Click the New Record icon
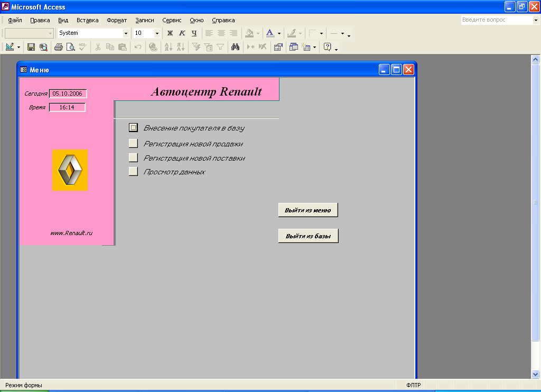Screen dimensions: 541x392 pyautogui.click(x=251, y=47)
